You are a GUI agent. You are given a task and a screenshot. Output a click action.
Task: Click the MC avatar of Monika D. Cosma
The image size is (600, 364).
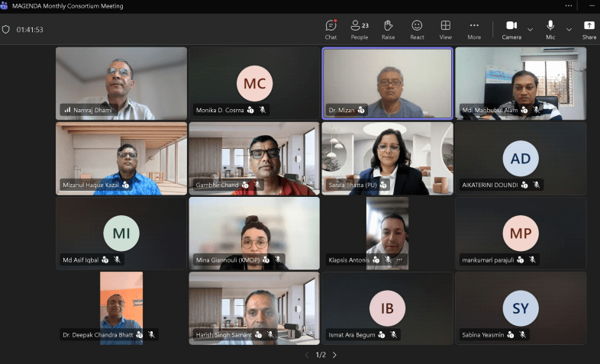pos(254,84)
